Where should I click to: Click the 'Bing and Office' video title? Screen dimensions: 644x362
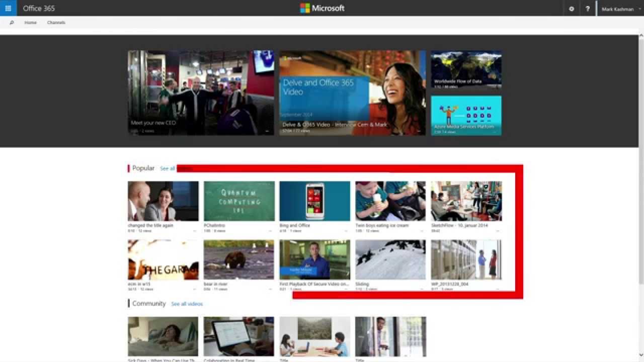[295, 226]
